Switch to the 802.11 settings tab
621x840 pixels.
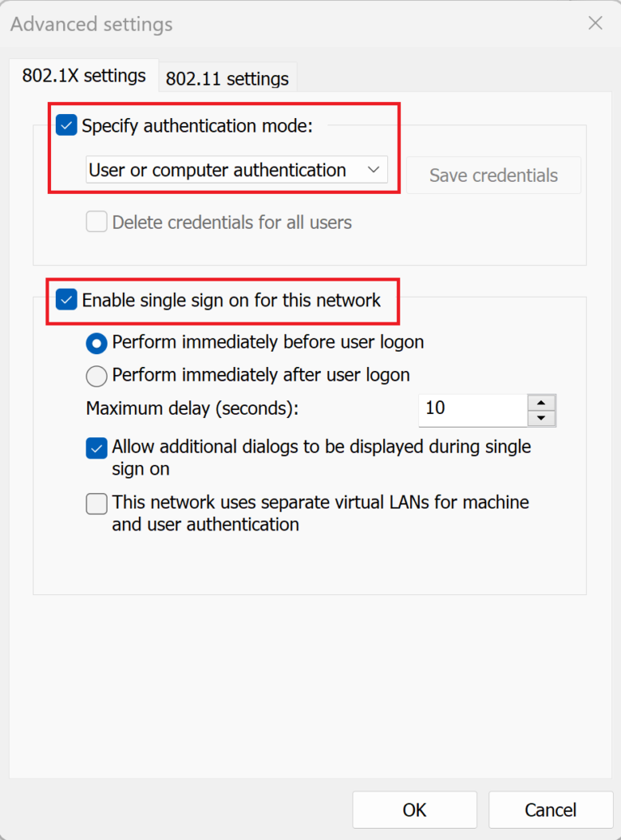coord(227,78)
